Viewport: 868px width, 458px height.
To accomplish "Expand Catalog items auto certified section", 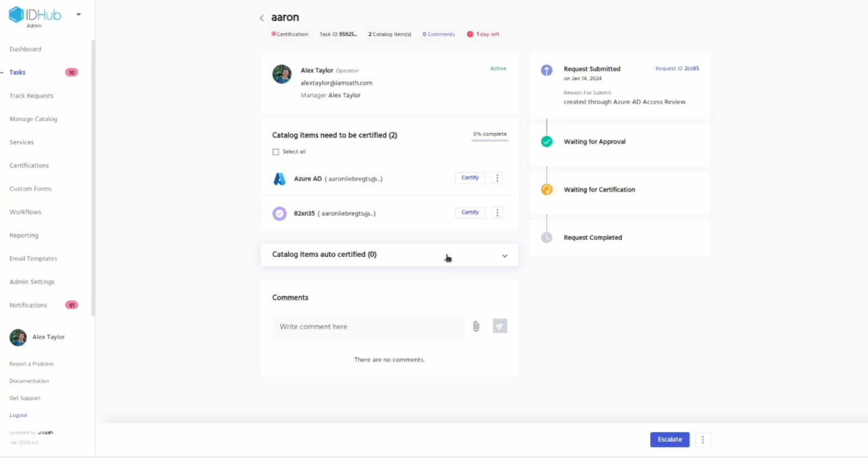I will [504, 255].
